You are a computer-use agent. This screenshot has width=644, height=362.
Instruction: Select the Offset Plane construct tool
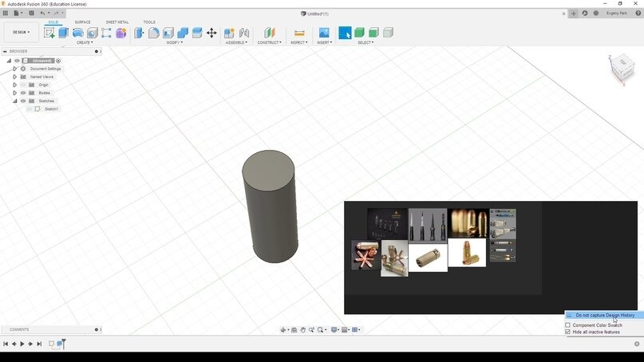(x=269, y=33)
